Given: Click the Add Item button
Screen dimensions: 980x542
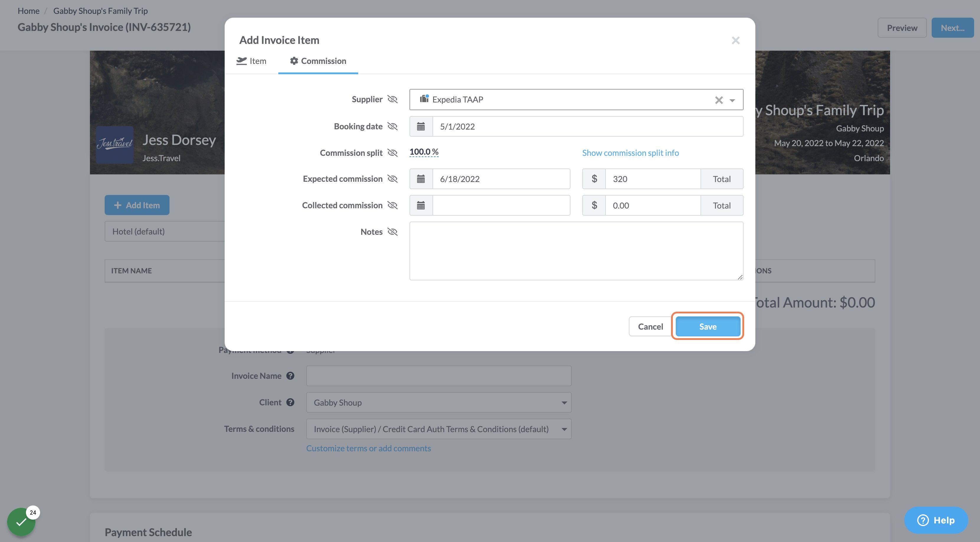Looking at the screenshot, I should point(137,205).
